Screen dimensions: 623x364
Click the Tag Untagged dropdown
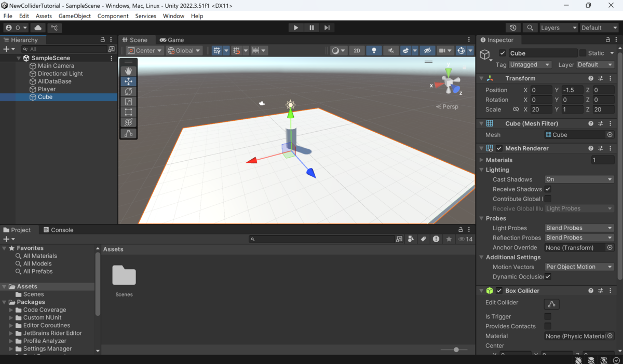click(530, 65)
